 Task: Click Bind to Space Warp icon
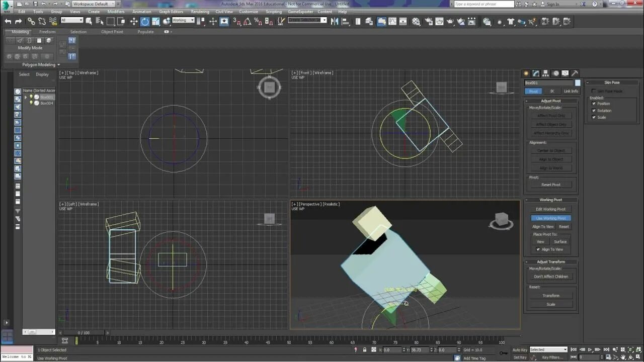[x=53, y=21]
